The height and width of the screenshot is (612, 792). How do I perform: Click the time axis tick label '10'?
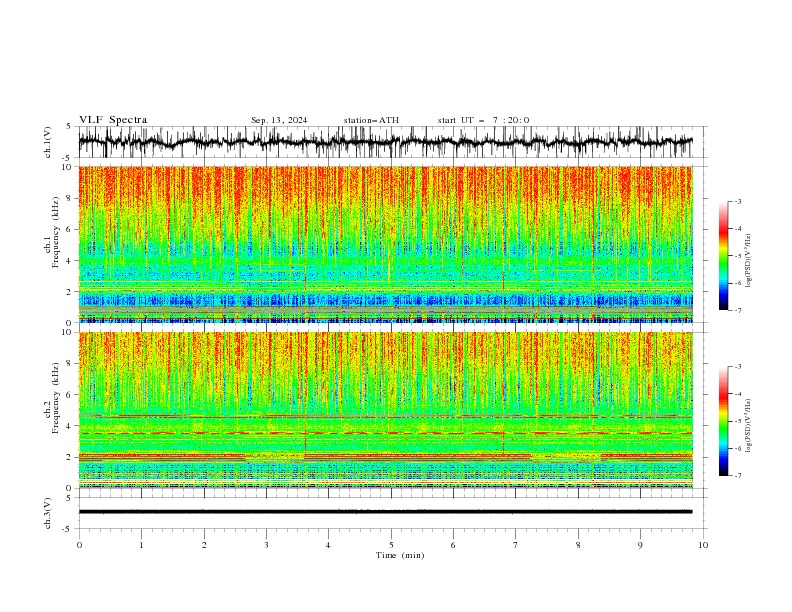[x=703, y=545]
